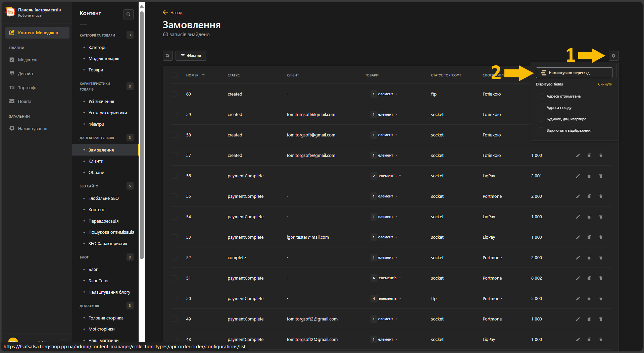Edit order 56 with pencil icon
The width and height of the screenshot is (644, 353).
click(x=578, y=176)
